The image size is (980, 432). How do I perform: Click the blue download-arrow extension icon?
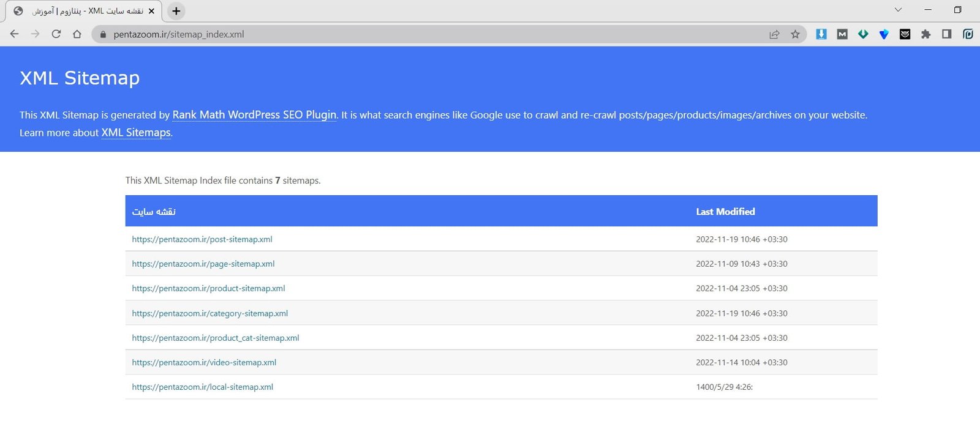tap(821, 34)
